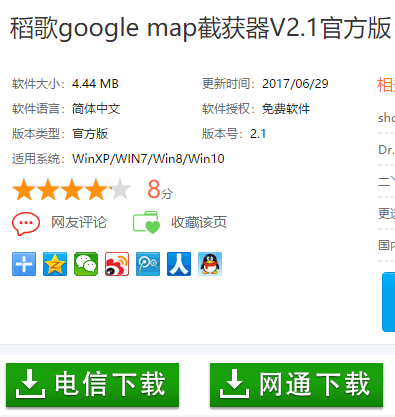Click the blue button at right edge

pos(389,302)
